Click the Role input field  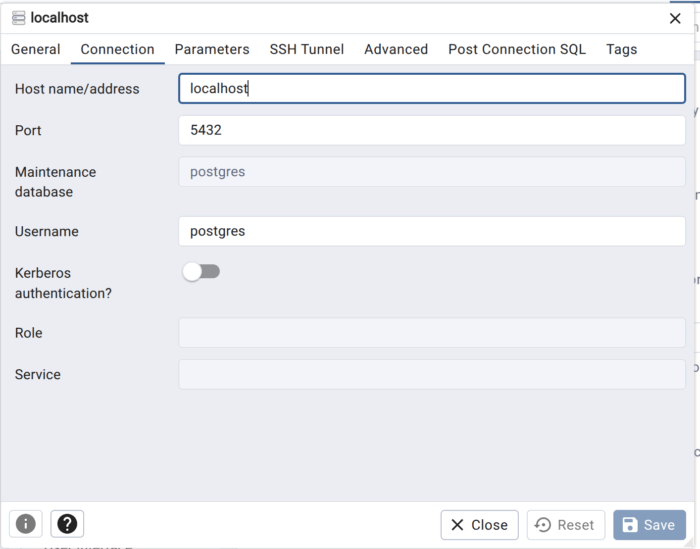[431, 333]
